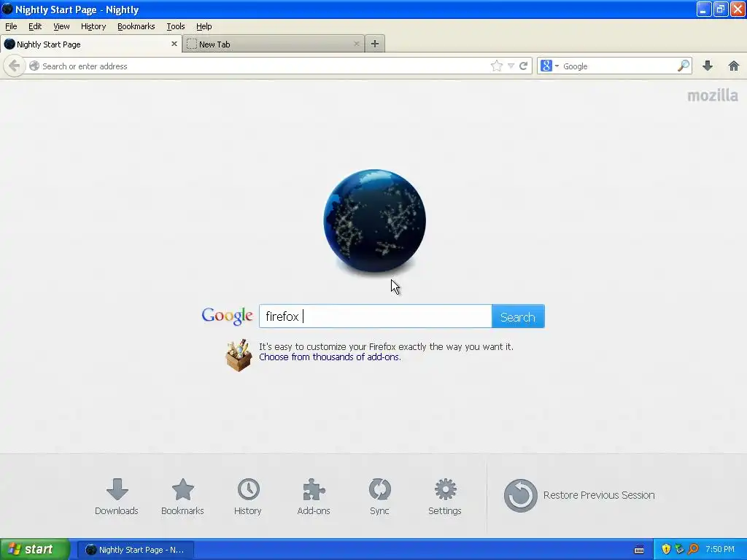The height and width of the screenshot is (560, 747).
Task: Go to the Home page icon
Action: tap(734, 66)
